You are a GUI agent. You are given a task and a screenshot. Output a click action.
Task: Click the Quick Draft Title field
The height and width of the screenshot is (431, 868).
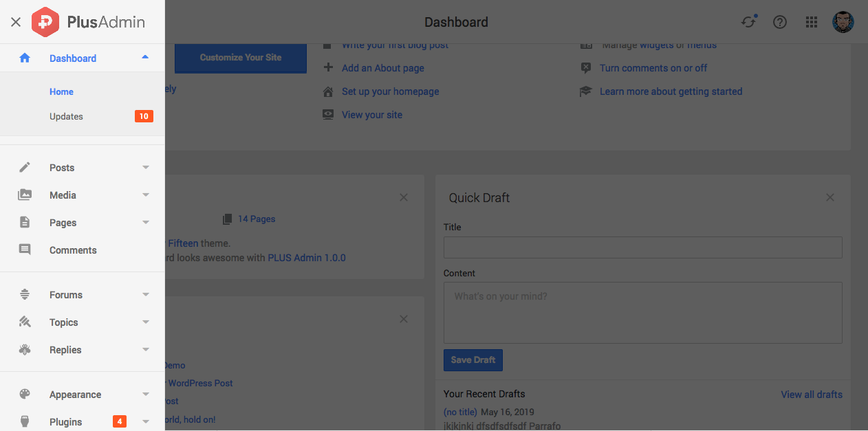coord(642,247)
